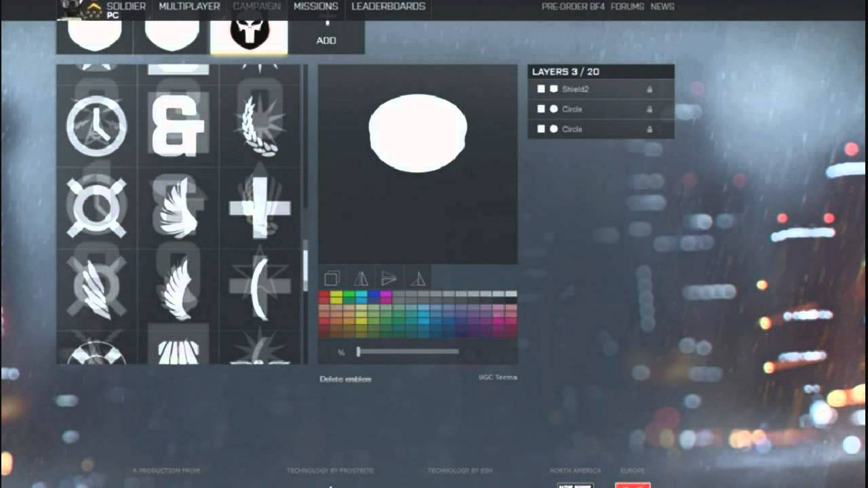Pick the white swatch at palette's top-right

511,295
